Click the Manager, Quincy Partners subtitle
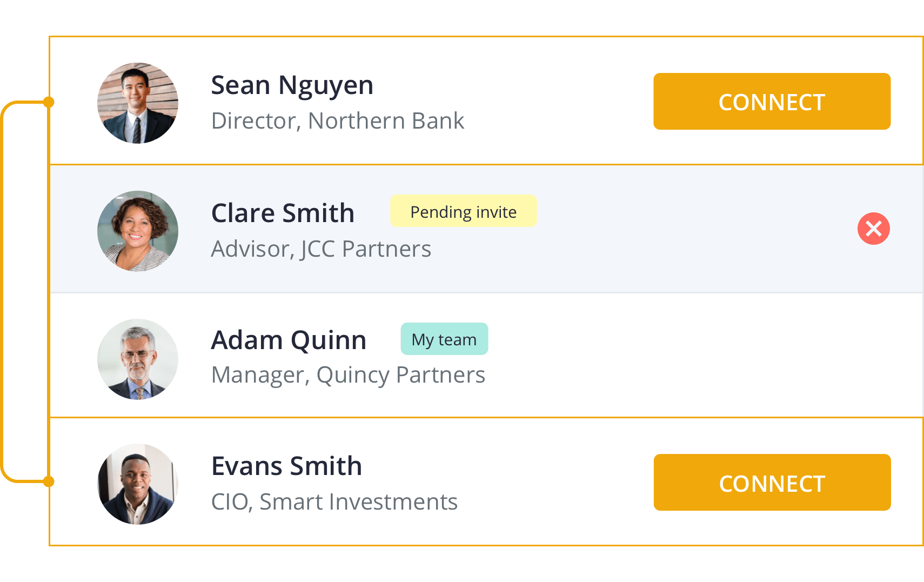The image size is (924, 582). click(348, 375)
